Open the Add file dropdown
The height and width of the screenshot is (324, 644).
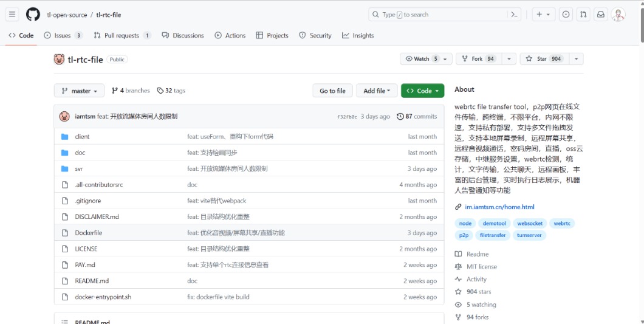pos(377,91)
